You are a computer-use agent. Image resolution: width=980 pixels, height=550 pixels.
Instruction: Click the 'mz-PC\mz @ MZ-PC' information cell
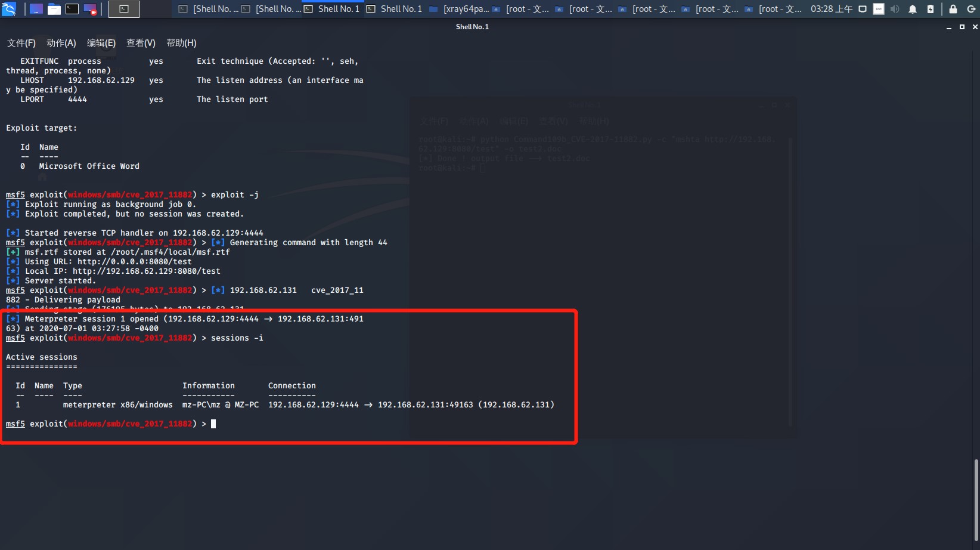tap(221, 404)
